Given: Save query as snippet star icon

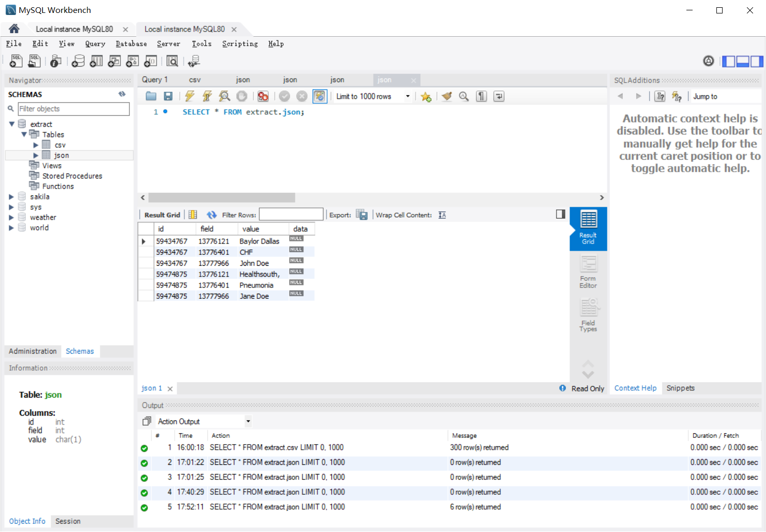Looking at the screenshot, I should coord(426,97).
